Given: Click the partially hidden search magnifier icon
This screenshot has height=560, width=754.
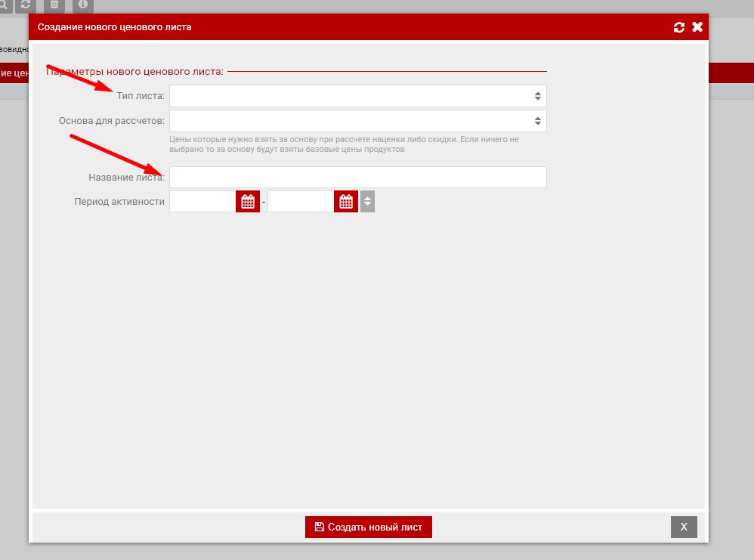Looking at the screenshot, I should coord(4,5).
